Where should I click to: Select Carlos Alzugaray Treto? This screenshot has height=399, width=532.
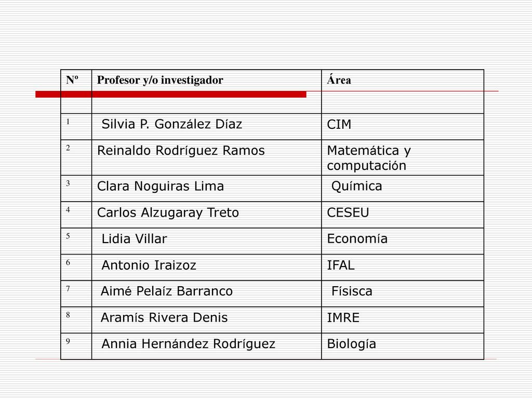(x=168, y=213)
